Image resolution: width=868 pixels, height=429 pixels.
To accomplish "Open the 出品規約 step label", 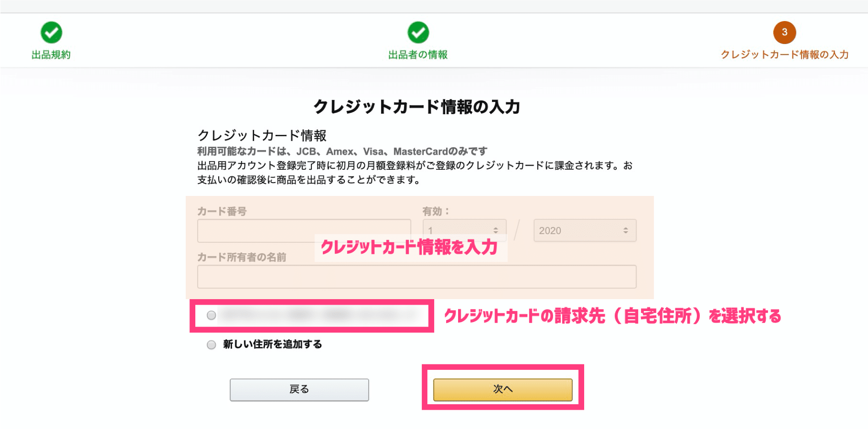I will tap(51, 55).
